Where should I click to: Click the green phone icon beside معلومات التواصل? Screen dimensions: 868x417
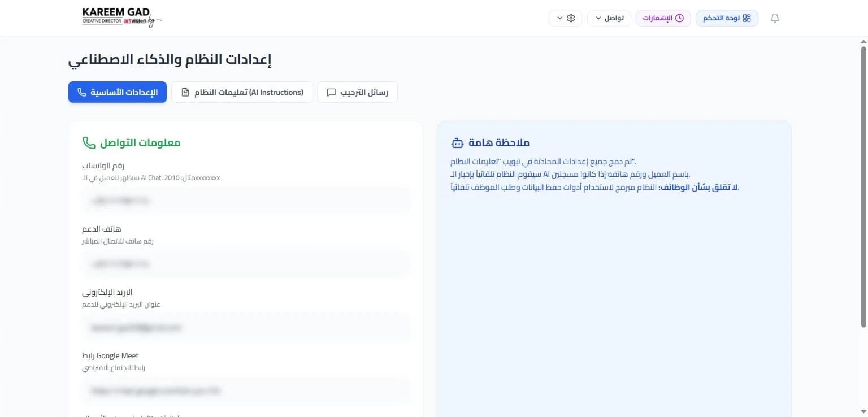click(x=89, y=142)
